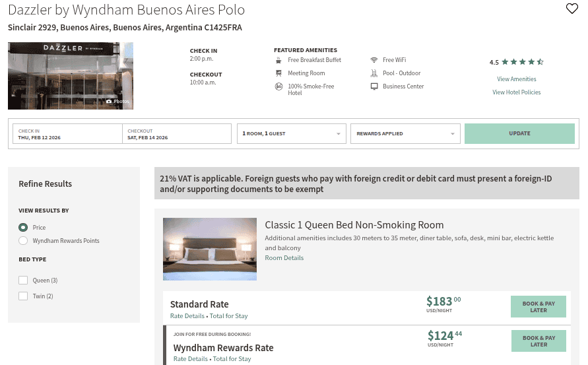This screenshot has width=588, height=365.
Task: Click the Pool - Outdoor ladder icon
Action: pos(374,73)
